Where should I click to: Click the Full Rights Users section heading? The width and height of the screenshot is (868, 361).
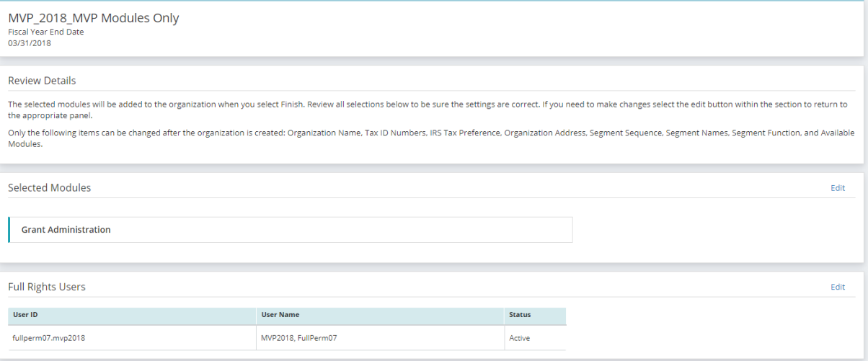[47, 287]
